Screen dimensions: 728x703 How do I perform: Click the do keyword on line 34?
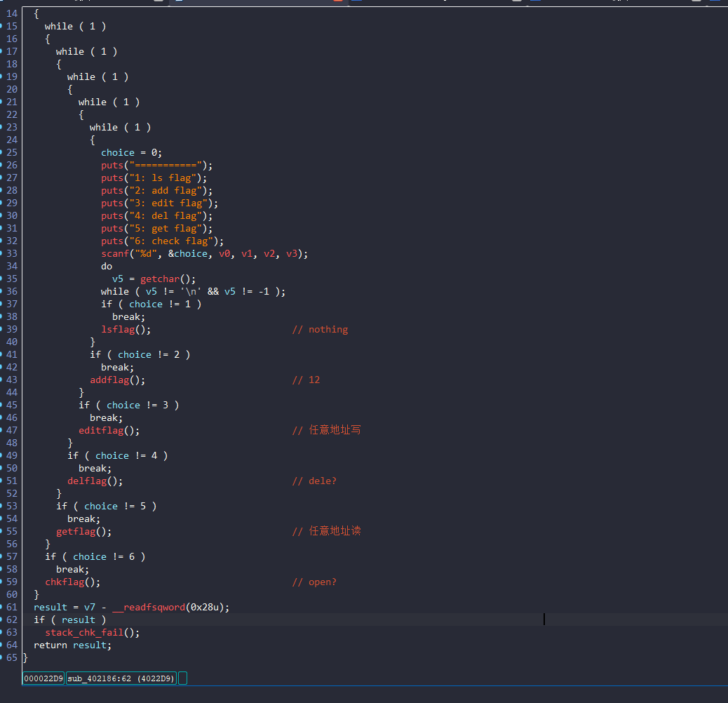107,266
